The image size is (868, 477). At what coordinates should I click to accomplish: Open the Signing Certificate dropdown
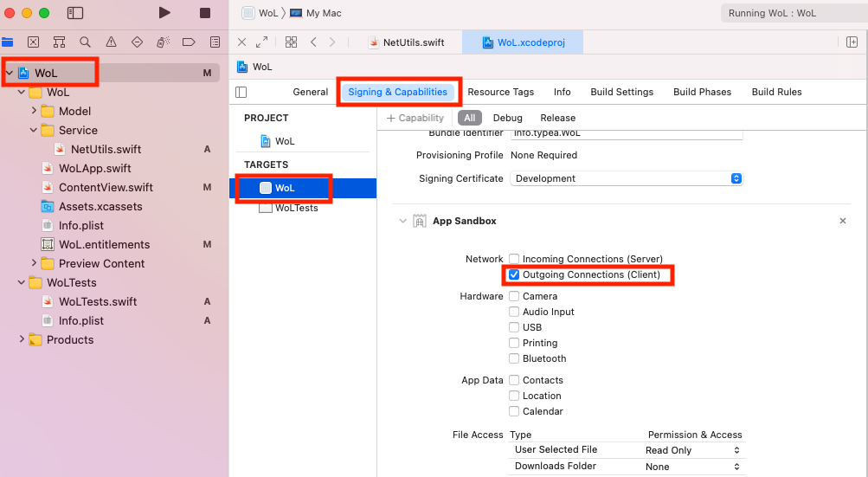627,178
